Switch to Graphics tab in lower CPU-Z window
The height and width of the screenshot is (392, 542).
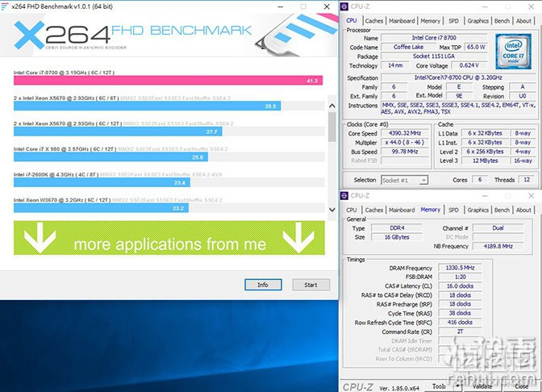[x=478, y=210]
